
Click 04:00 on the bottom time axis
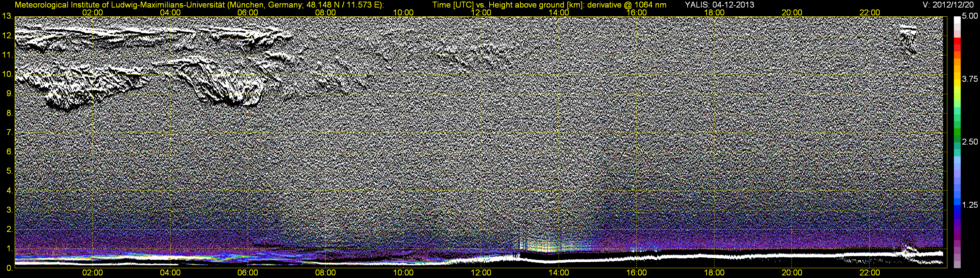170,273
